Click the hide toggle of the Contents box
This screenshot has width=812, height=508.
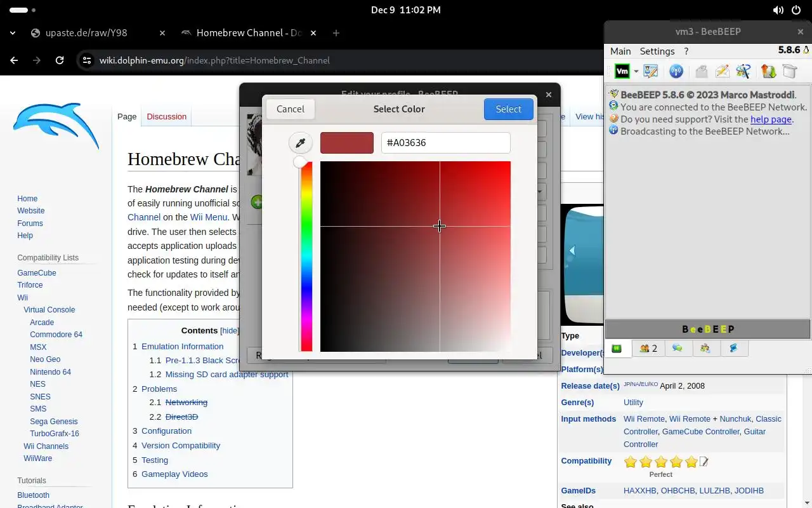pos(230,331)
